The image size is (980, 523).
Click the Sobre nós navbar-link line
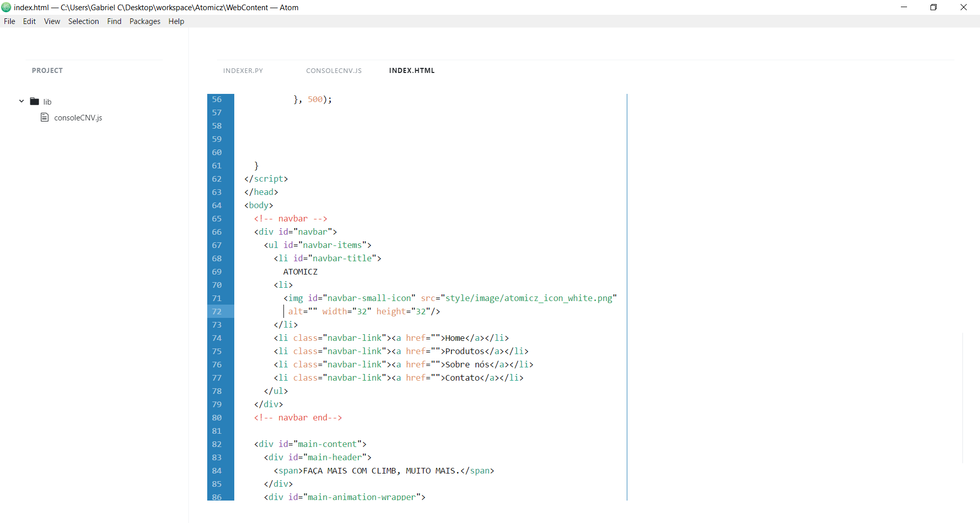coord(403,365)
